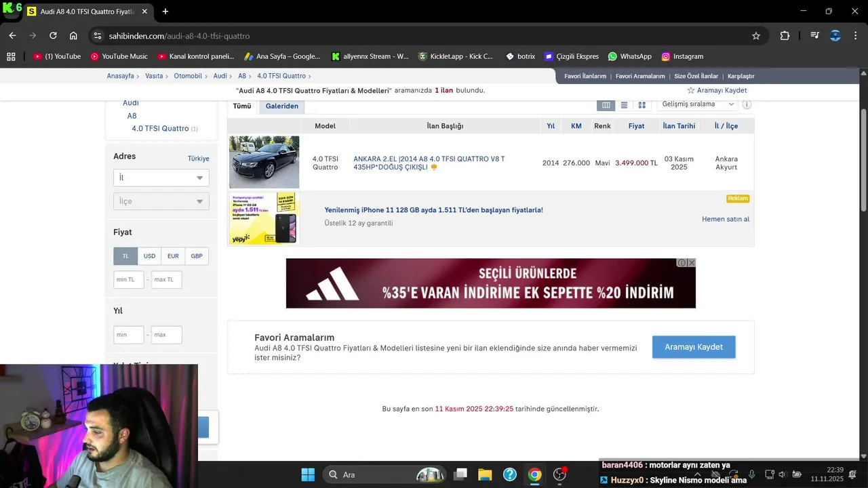Click the Yıl max input field
This screenshot has width=868, height=488.
coord(167,335)
